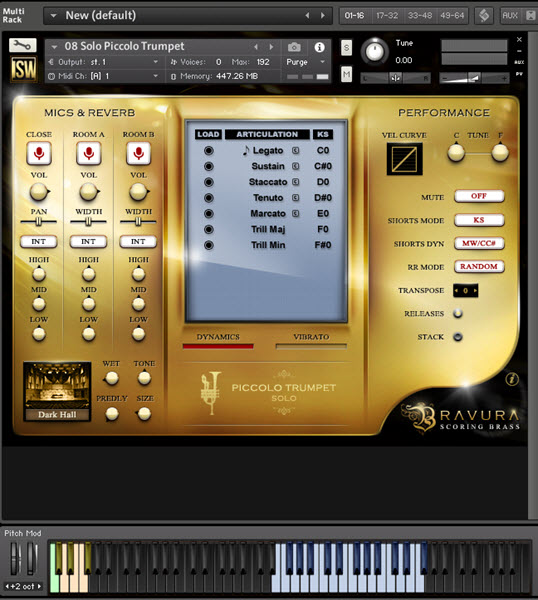Solo the instrument with the S button
The width and height of the screenshot is (538, 600).
346,48
